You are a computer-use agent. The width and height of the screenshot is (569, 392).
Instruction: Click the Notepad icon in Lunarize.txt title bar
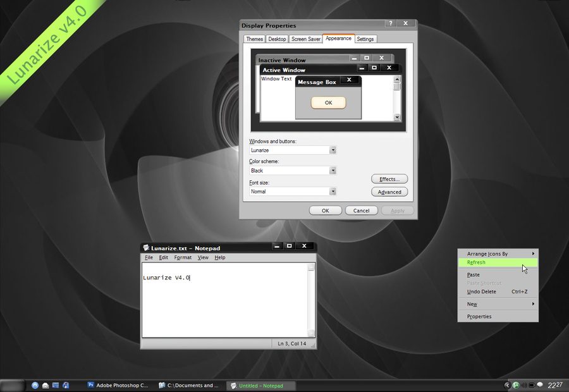pos(146,248)
